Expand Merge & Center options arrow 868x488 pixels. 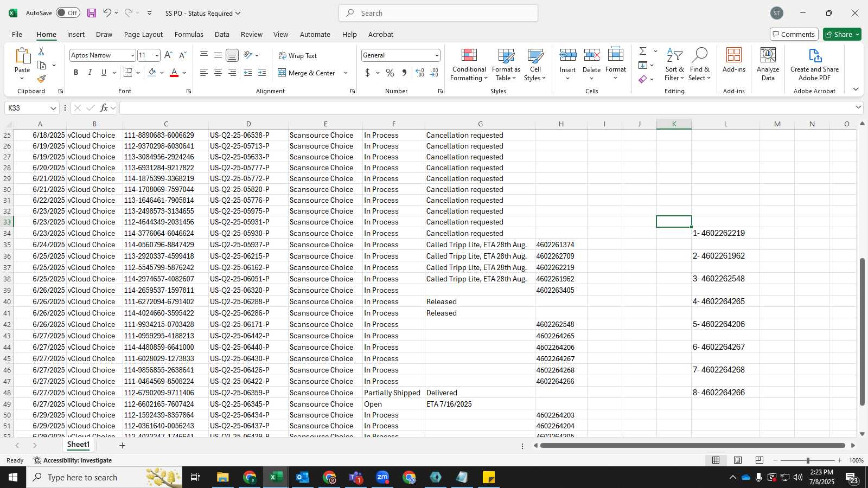click(x=346, y=73)
